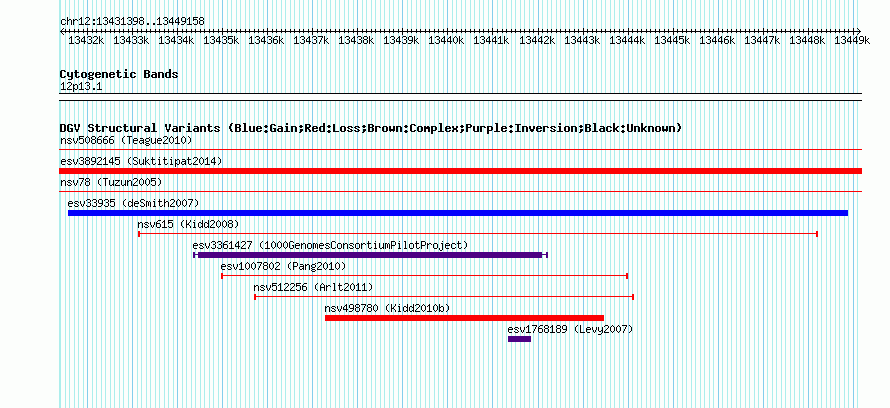Click the nsv615 (Kidd2008) label

click(x=188, y=224)
